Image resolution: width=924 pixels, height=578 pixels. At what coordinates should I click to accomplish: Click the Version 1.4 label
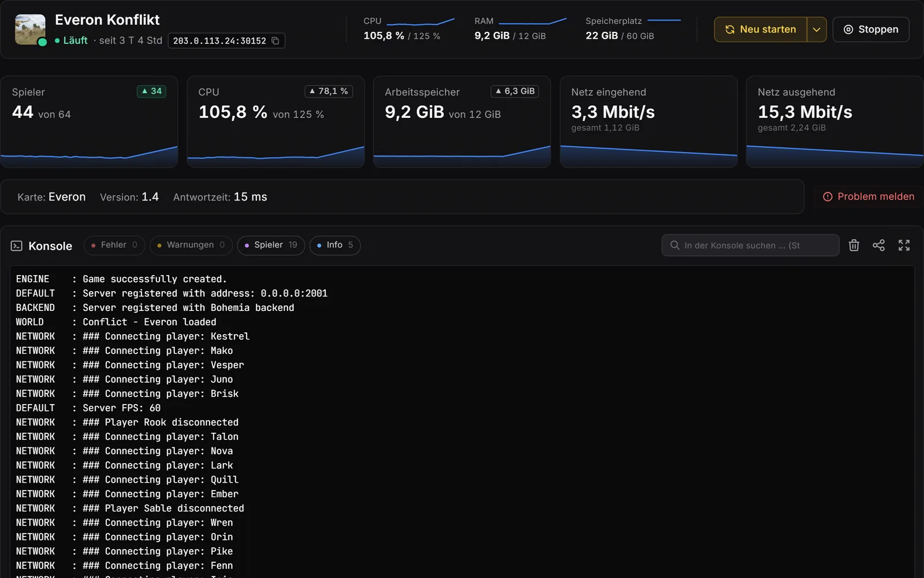click(x=129, y=197)
